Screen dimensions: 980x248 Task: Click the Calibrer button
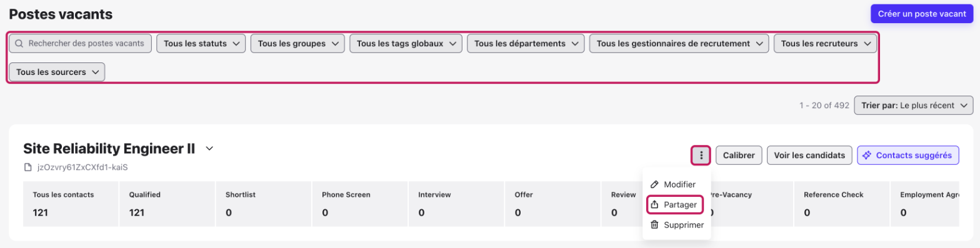[x=739, y=155]
